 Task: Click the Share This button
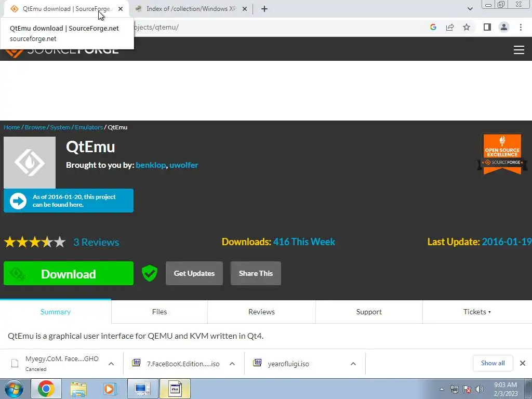[256, 273]
